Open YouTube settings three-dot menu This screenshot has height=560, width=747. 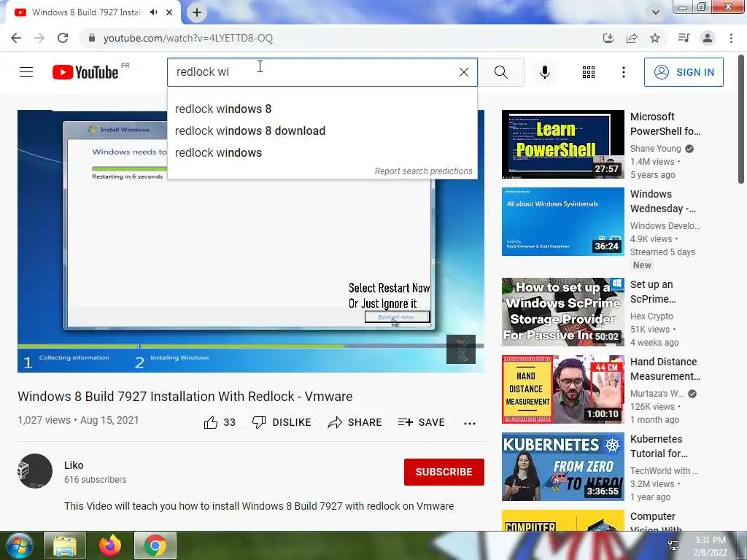click(623, 72)
